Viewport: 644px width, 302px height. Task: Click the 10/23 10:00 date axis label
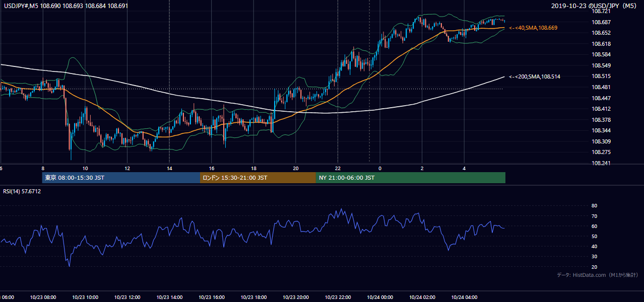click(x=85, y=297)
